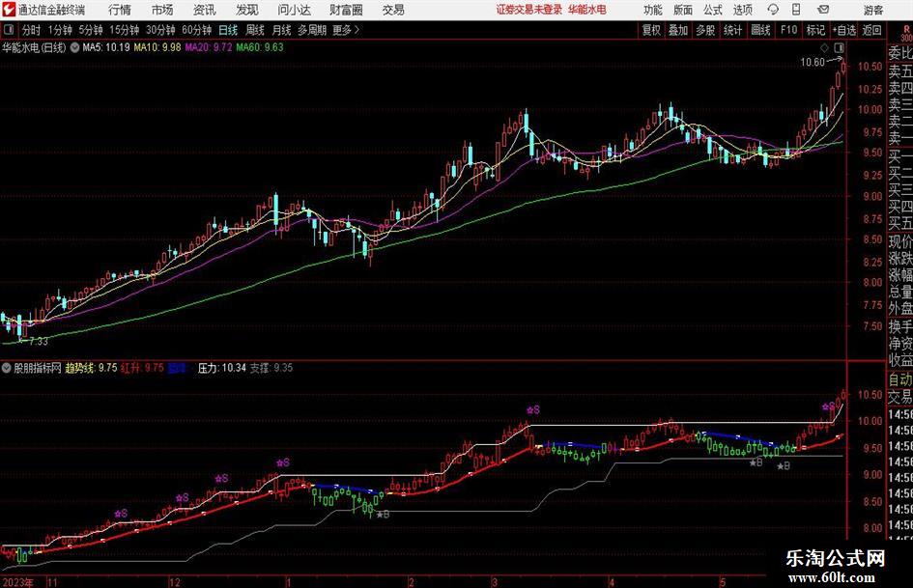This screenshot has width=913, height=588.
Task: Click the 趋势线: 9.75 indicator label
Action: pos(91,368)
